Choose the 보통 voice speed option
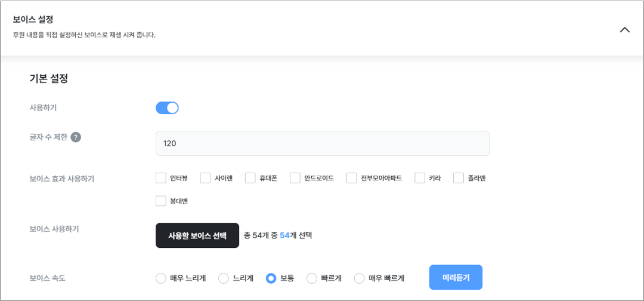 tap(271, 278)
